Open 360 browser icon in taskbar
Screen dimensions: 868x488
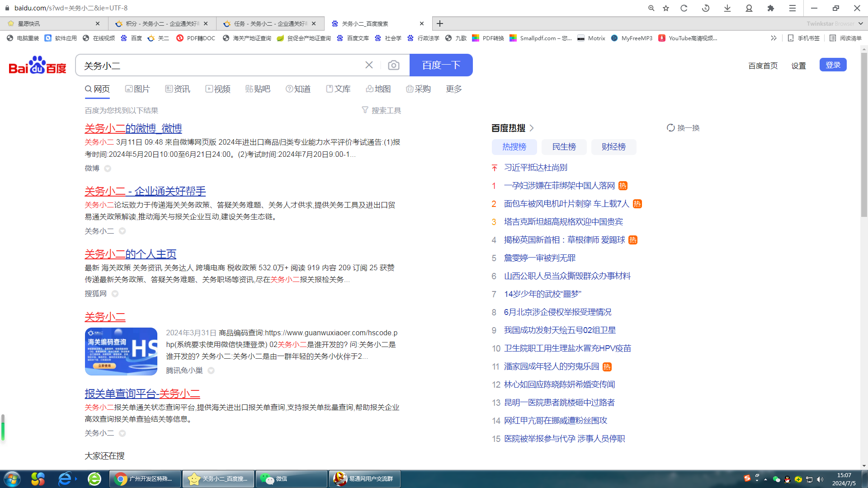[94, 479]
